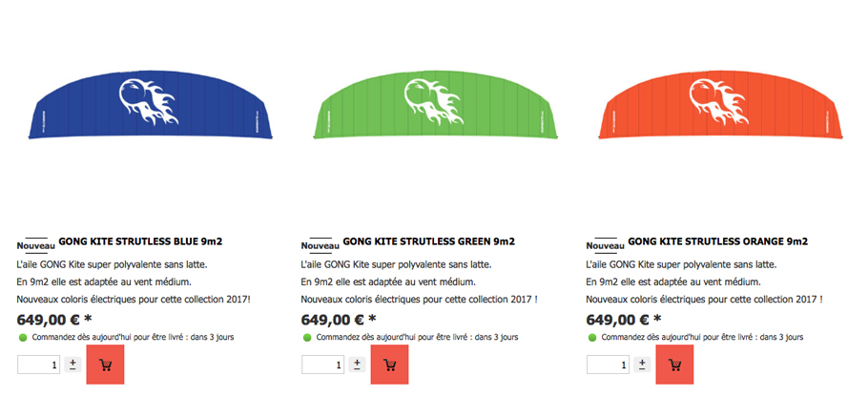Add the green 9m2 kite to cart
The width and height of the screenshot is (868, 397).
[x=390, y=365]
